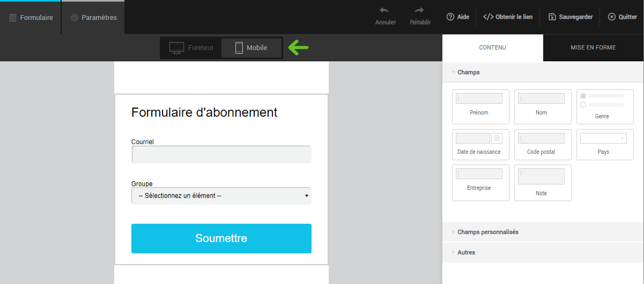Viewport: 644px width, 284px height.
Task: Switch preview to Mobile view
Action: [x=251, y=48]
